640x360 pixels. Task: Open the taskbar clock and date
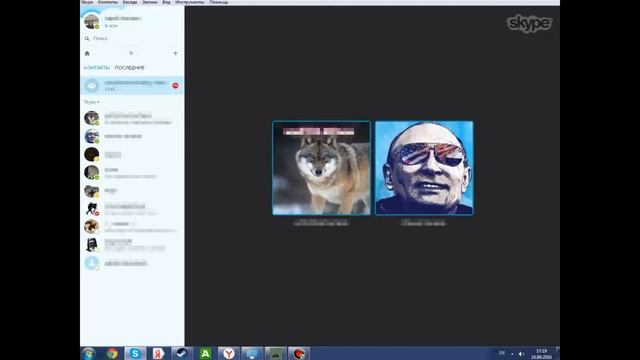pyautogui.click(x=541, y=354)
